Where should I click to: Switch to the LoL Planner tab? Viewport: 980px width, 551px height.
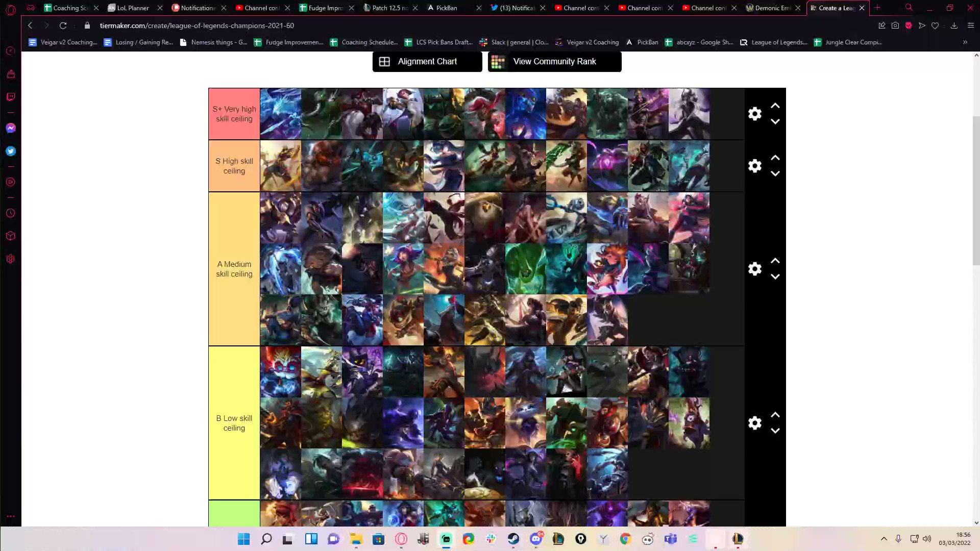[x=135, y=8]
